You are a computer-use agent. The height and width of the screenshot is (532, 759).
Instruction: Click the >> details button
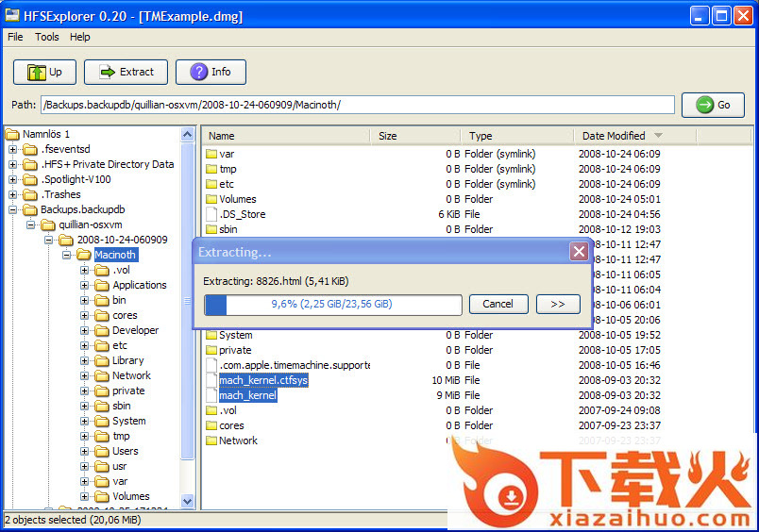[x=558, y=304]
